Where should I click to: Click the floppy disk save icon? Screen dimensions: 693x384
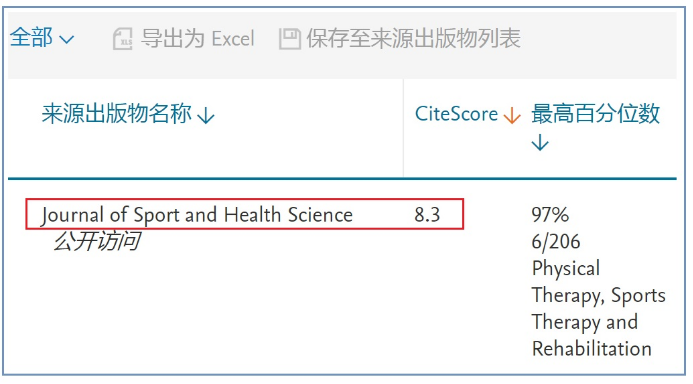[290, 38]
